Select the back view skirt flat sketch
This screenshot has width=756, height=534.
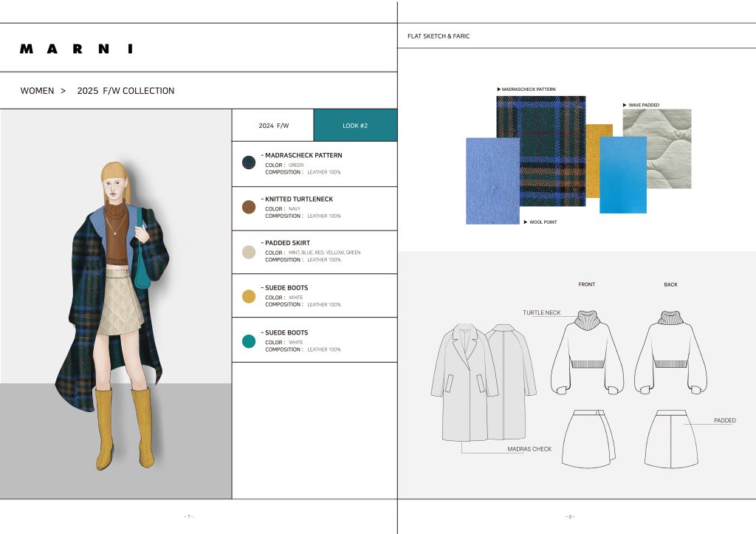pyautogui.click(x=671, y=438)
